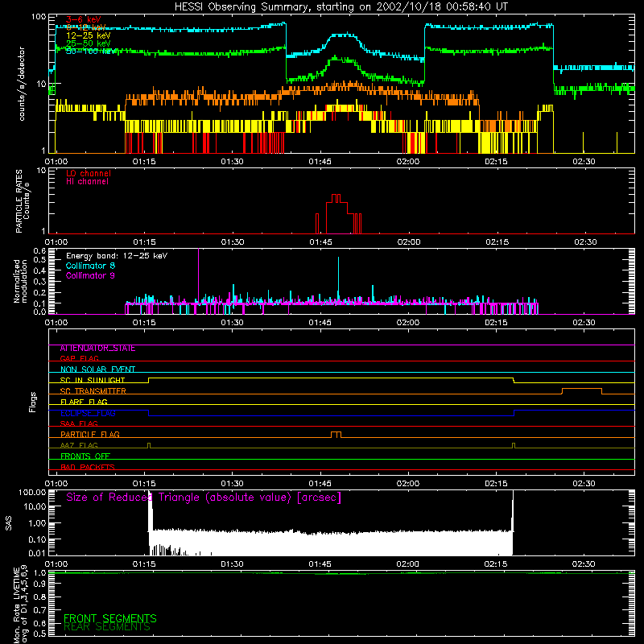The width and height of the screenshot is (644, 644).
Task: Click the BAD_PACKETS flag label
Action: pyautogui.click(x=88, y=467)
